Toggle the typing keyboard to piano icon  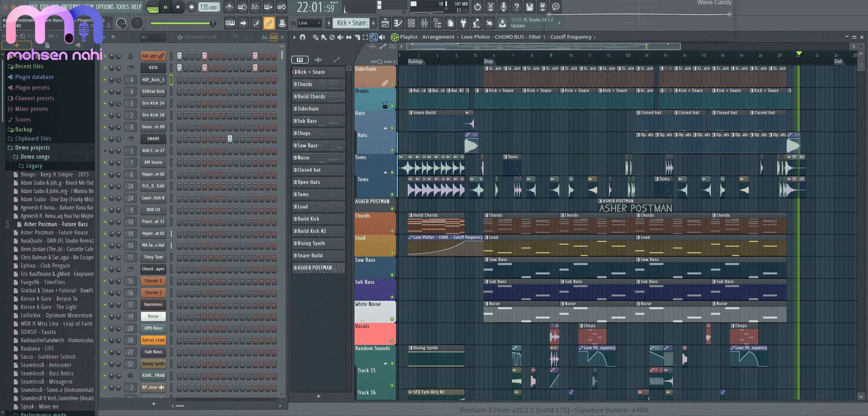click(x=230, y=23)
